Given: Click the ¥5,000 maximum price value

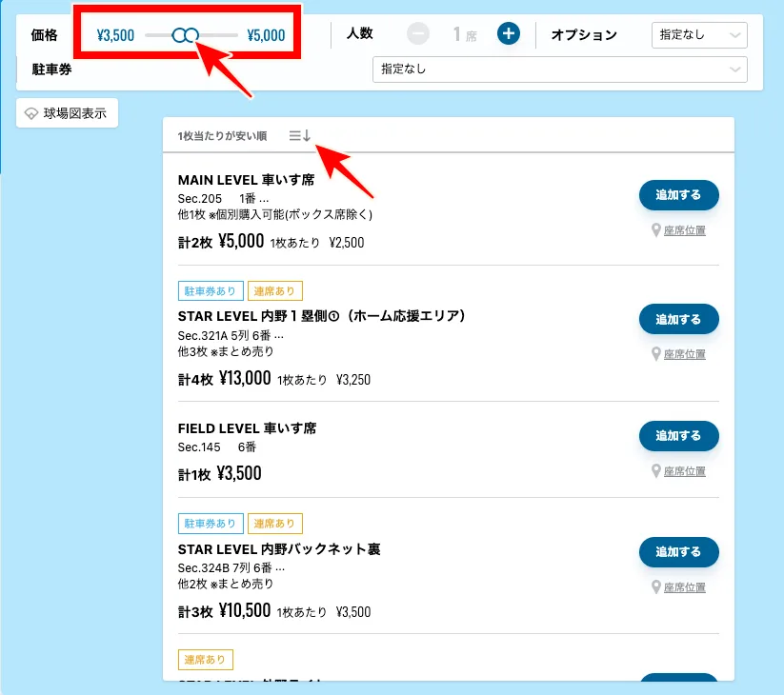Looking at the screenshot, I should pos(266,36).
